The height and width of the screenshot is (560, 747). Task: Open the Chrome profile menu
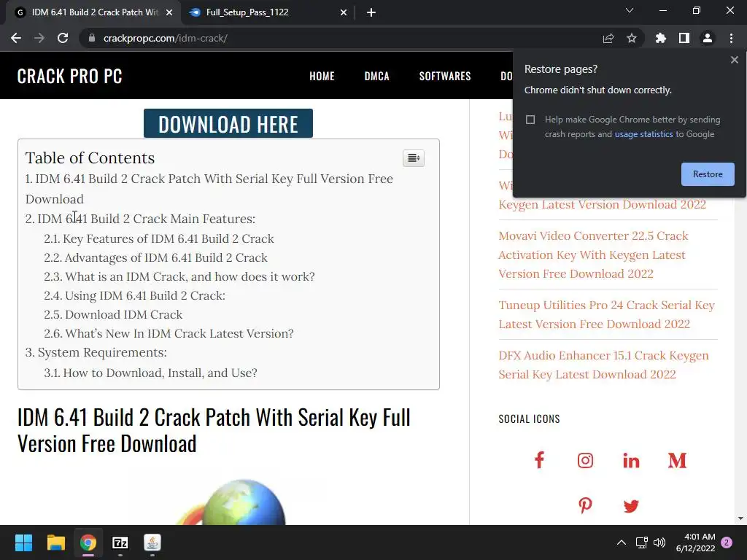point(708,38)
